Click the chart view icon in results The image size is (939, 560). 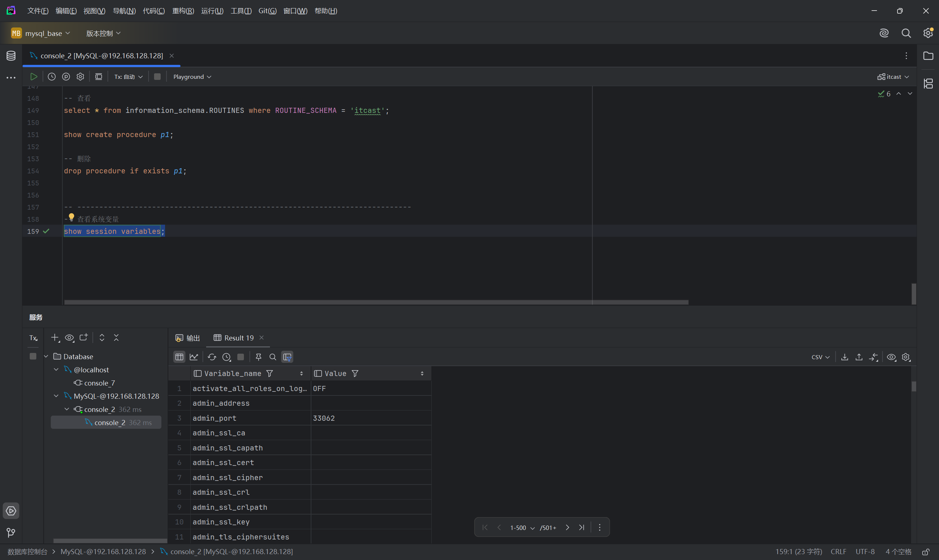pyautogui.click(x=194, y=357)
